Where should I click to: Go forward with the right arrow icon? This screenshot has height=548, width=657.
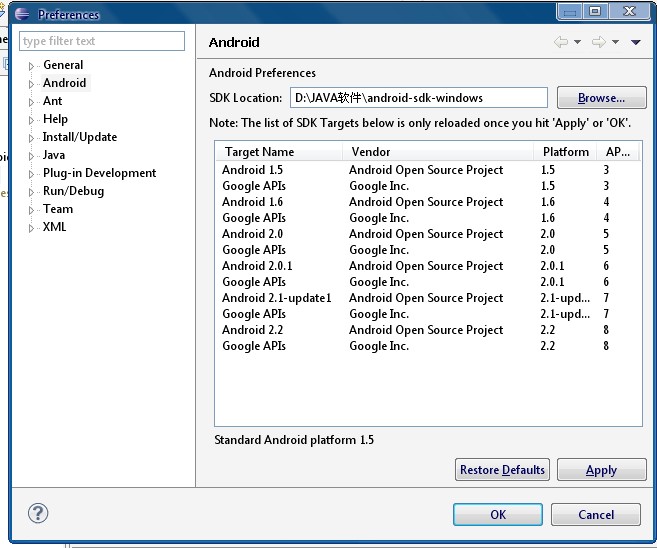599,42
